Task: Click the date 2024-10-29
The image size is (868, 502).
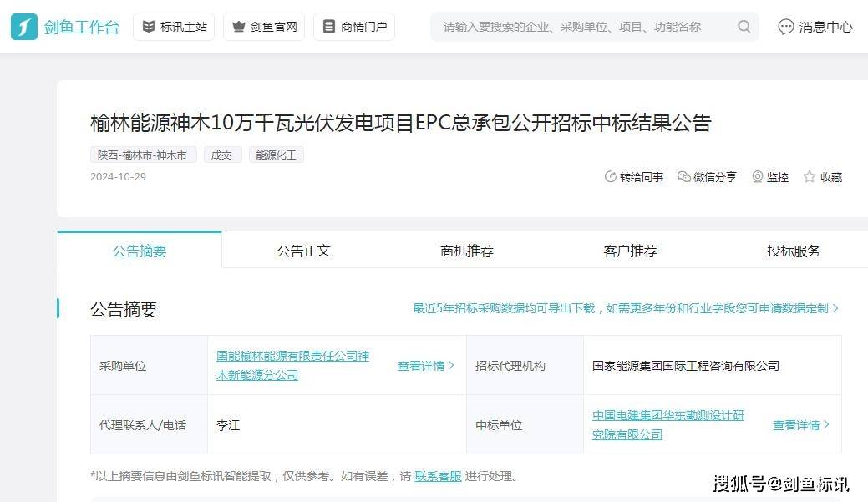Action: click(x=118, y=176)
